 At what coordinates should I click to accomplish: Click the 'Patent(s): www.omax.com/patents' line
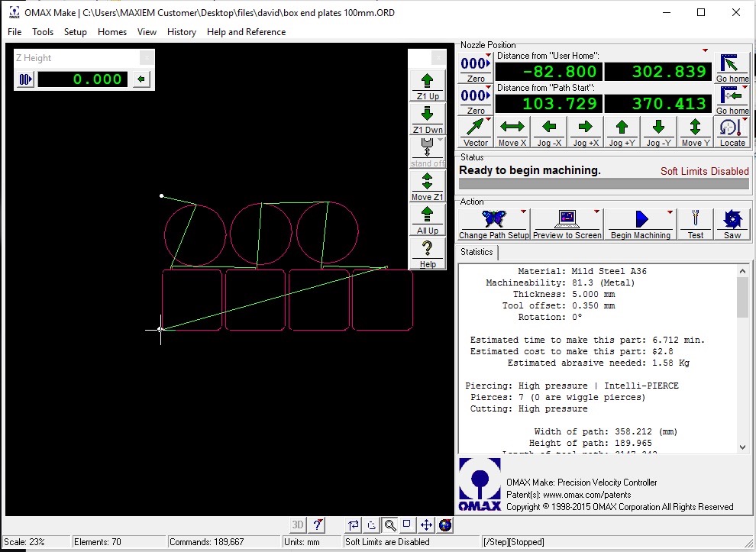568,495
